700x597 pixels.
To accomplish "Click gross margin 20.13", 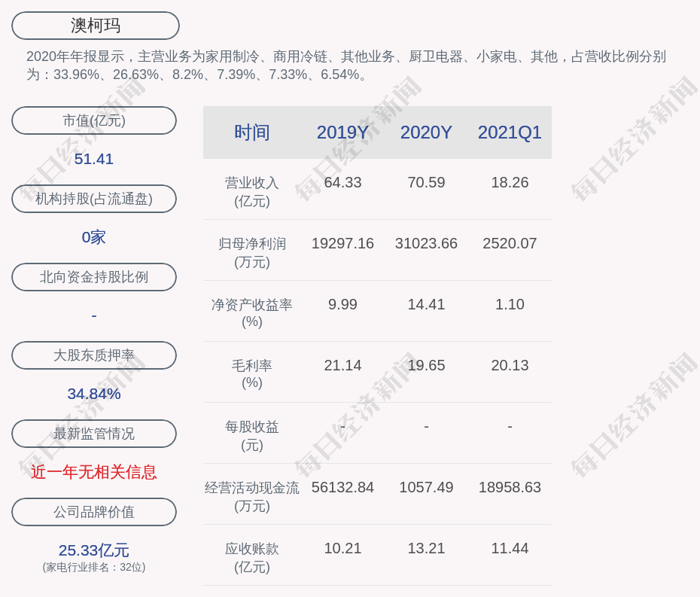I will [510, 366].
